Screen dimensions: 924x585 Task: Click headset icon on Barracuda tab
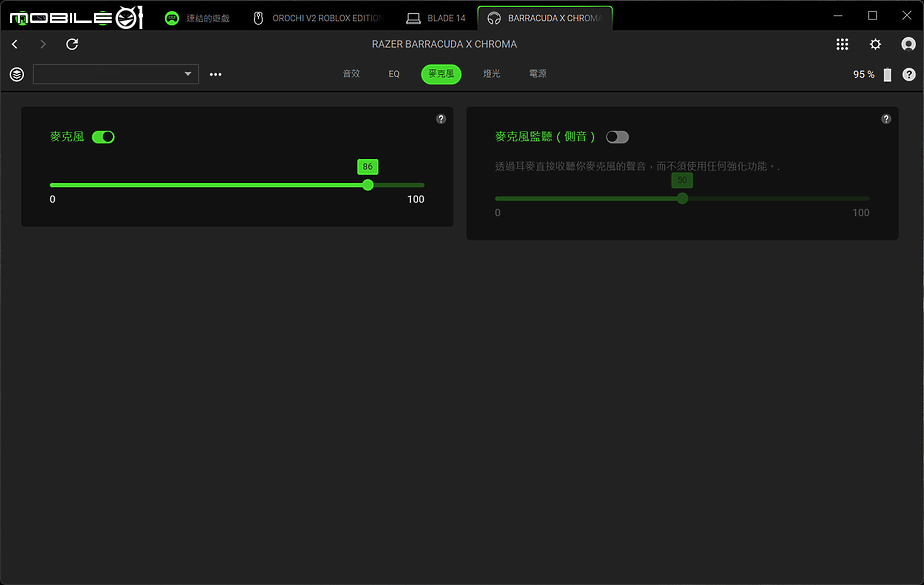coord(494,18)
